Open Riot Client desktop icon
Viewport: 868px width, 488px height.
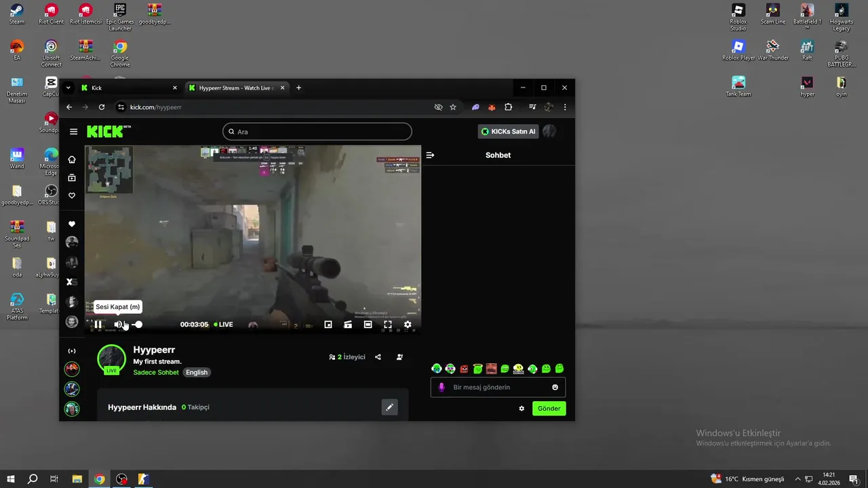coord(51,14)
